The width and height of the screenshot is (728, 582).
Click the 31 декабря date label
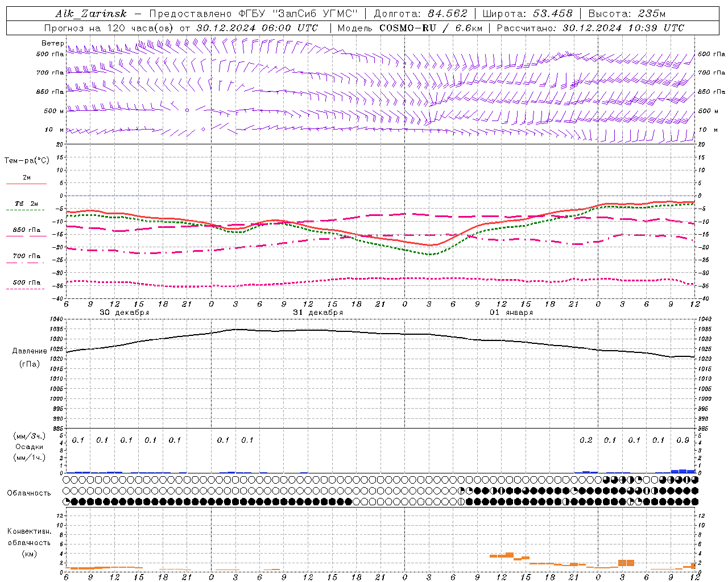[318, 313]
